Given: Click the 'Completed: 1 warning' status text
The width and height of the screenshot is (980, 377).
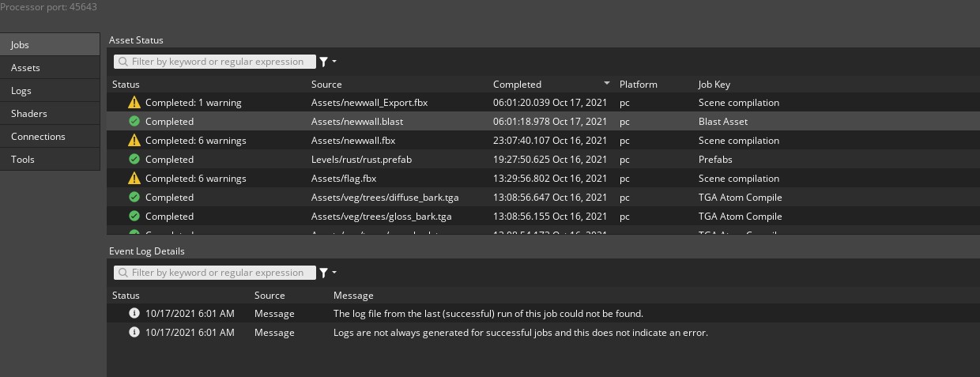Looking at the screenshot, I should click(194, 103).
